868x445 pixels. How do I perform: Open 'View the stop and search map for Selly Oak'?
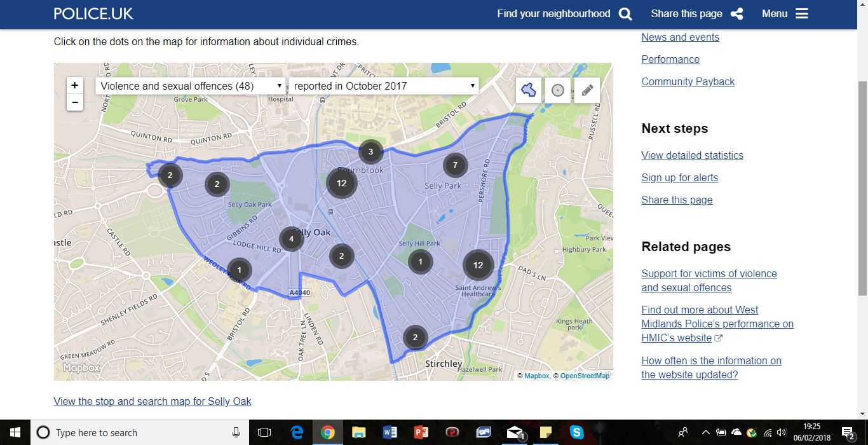[153, 401]
